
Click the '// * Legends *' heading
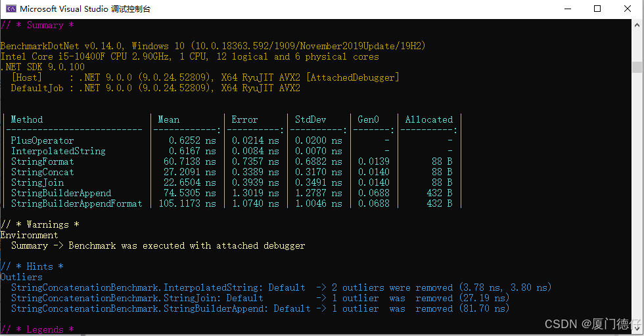37,329
